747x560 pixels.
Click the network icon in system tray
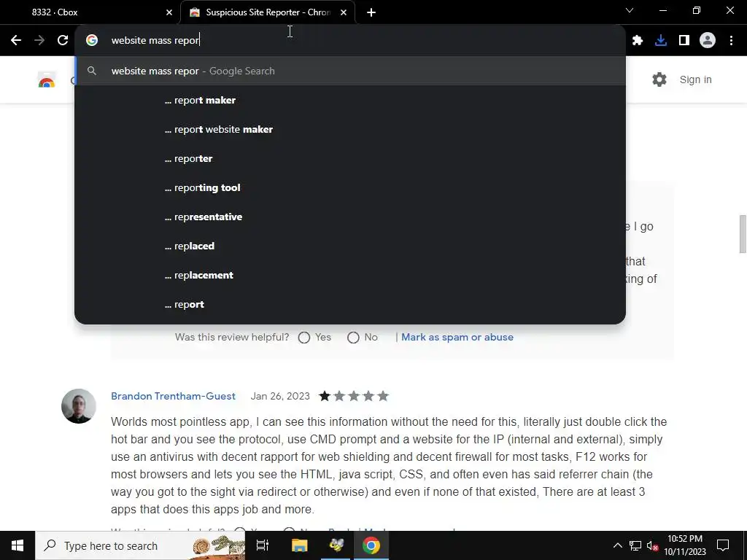coord(635,545)
